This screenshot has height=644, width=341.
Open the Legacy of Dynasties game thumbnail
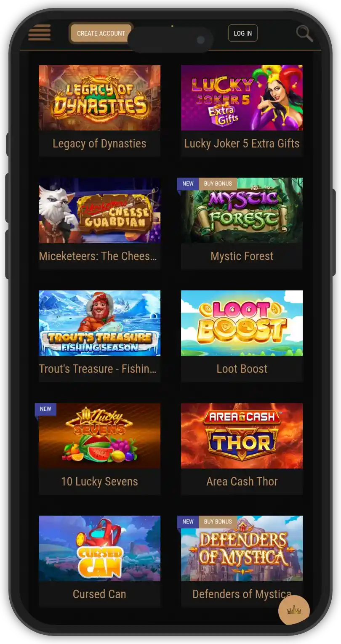[99, 98]
